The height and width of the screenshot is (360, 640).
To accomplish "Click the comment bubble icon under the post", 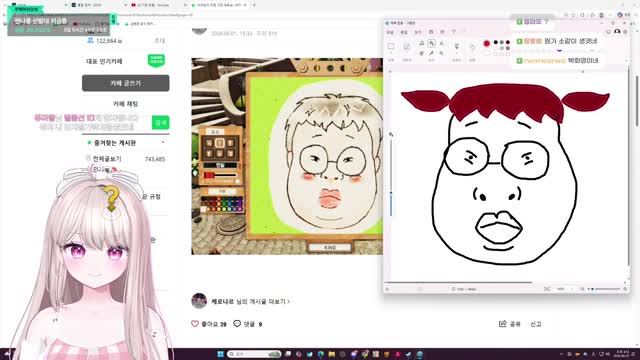I will [237, 324].
